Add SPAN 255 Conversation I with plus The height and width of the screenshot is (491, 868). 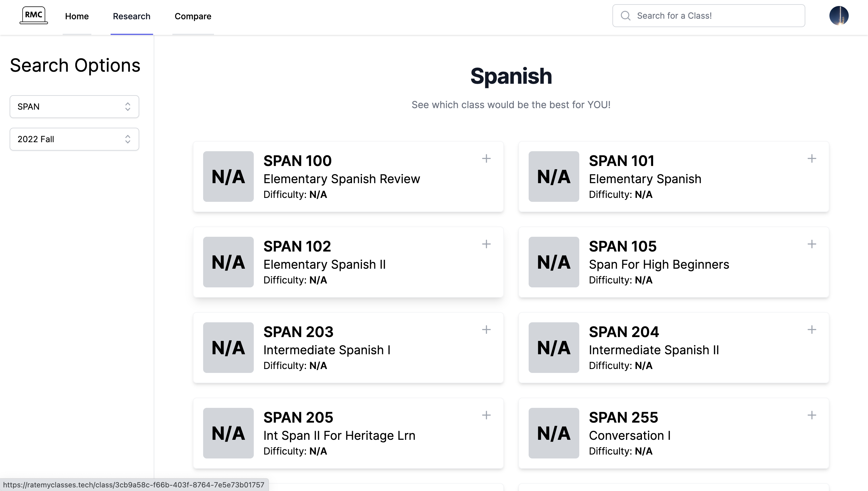pyautogui.click(x=812, y=415)
